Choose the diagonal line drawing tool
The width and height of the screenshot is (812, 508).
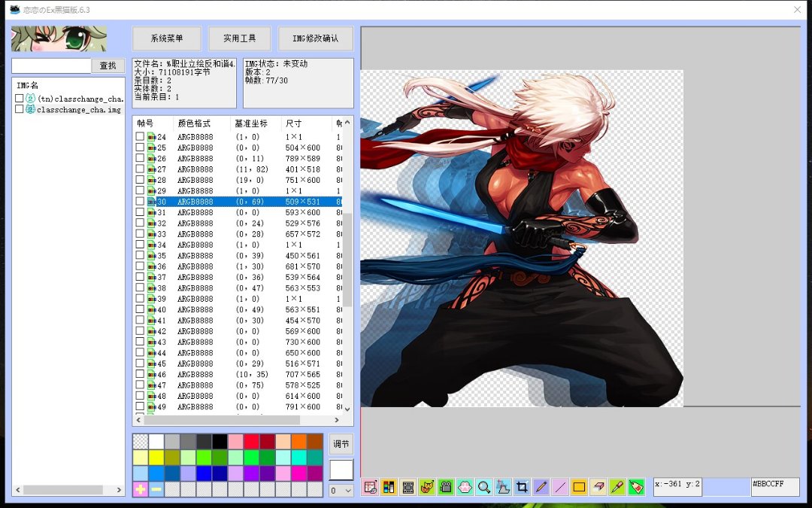pyautogui.click(x=560, y=487)
